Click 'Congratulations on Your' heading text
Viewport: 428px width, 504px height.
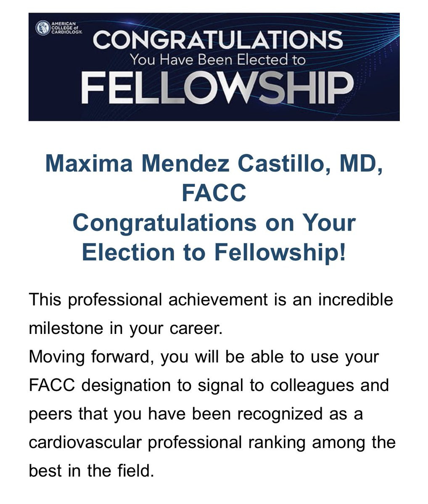coord(214,223)
